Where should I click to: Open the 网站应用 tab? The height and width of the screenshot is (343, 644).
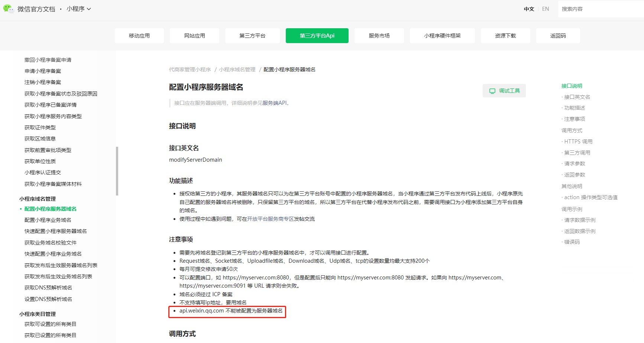[195, 36]
